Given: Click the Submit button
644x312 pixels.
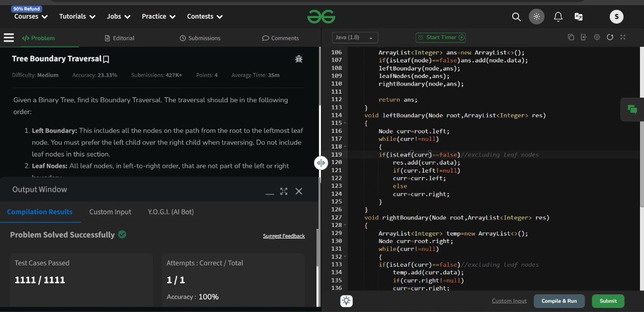Looking at the screenshot, I should [608, 301].
